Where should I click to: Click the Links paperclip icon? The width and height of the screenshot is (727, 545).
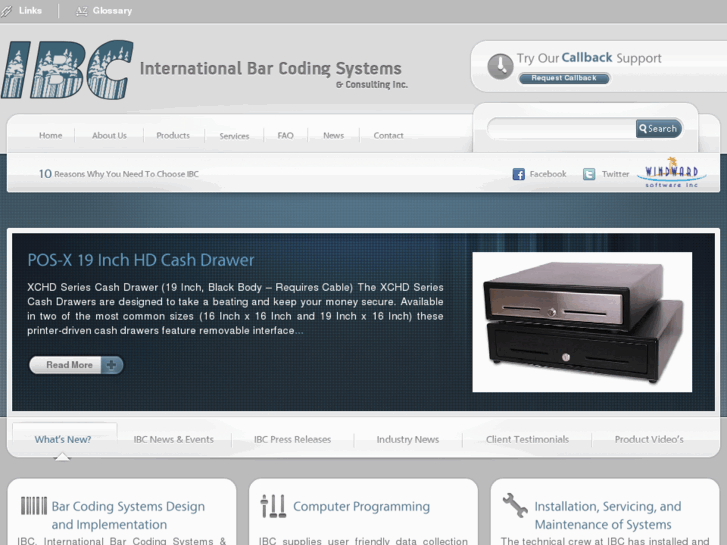coord(6,11)
